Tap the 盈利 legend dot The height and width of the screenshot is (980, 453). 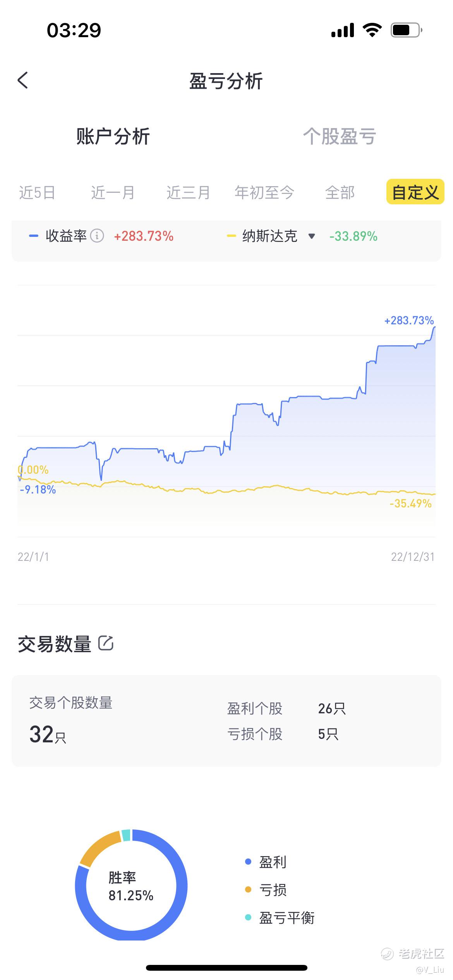click(248, 862)
